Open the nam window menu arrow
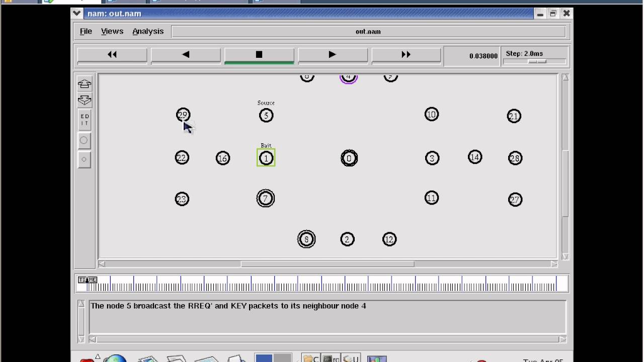The width and height of the screenshot is (644, 362). pos(76,14)
